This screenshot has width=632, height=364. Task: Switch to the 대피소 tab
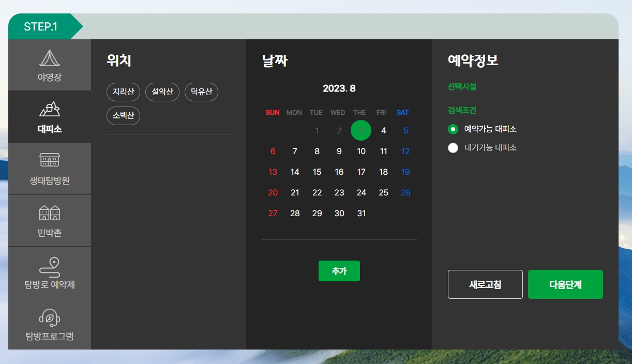50,116
